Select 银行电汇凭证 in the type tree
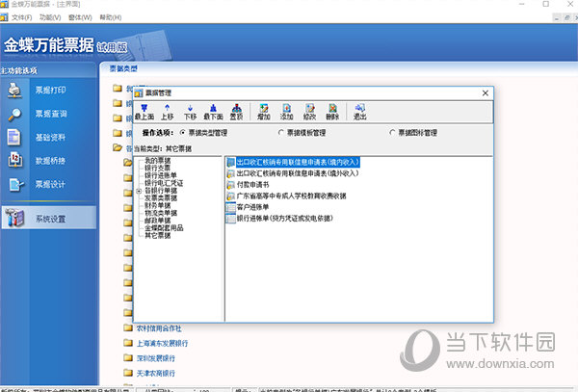 (164, 183)
